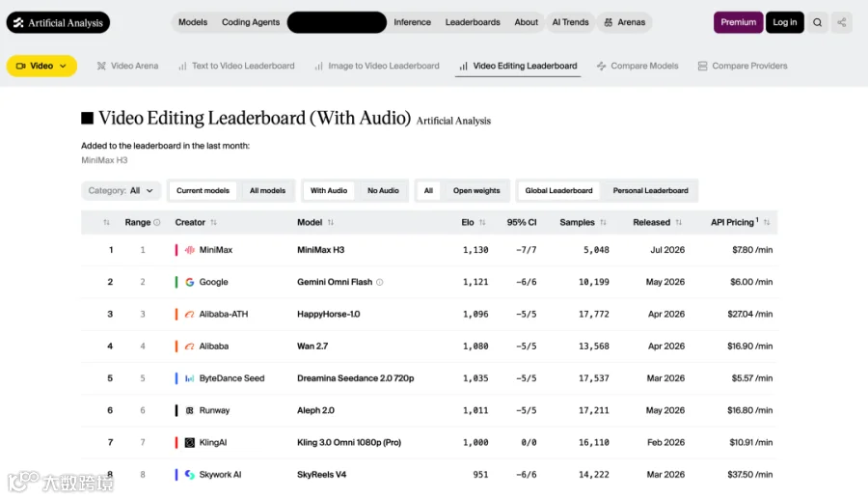
Task: Sort by API Pricing column arrows
Action: (x=767, y=223)
